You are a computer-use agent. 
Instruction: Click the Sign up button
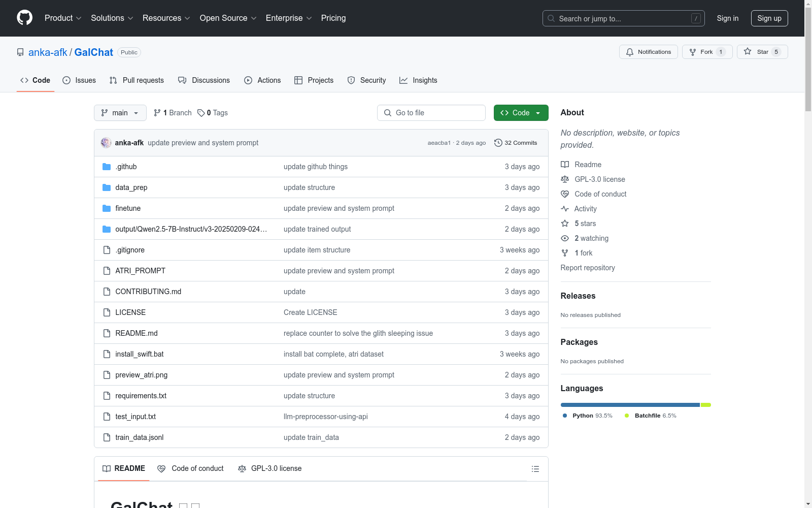point(769,18)
